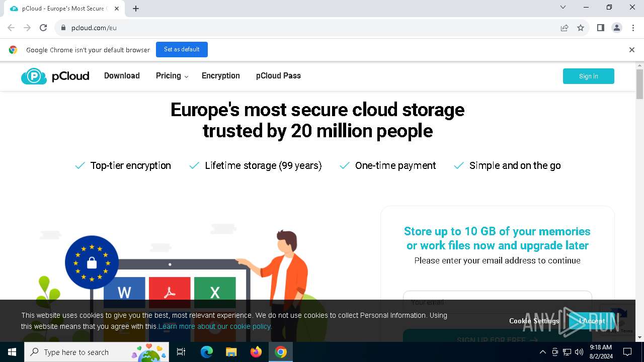
Task: Open the pCloud Pass page
Action: [278, 76]
